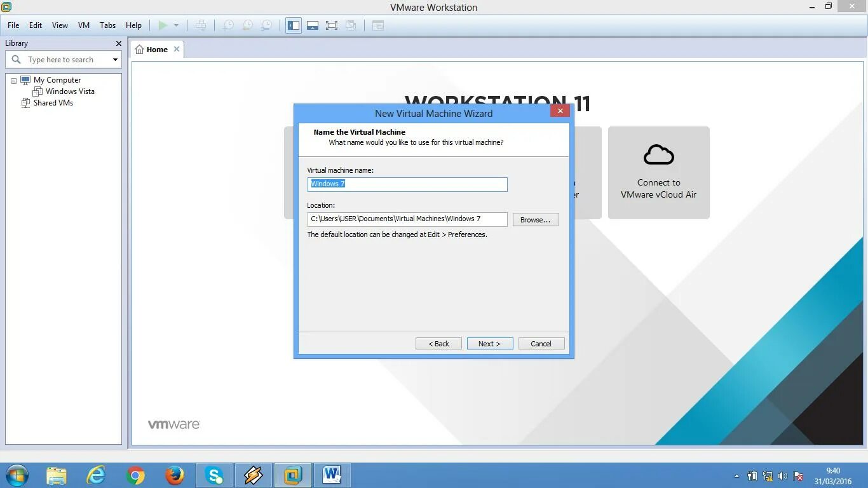Open File Explorer from the taskbar
The height and width of the screenshot is (488, 868).
pyautogui.click(x=56, y=475)
